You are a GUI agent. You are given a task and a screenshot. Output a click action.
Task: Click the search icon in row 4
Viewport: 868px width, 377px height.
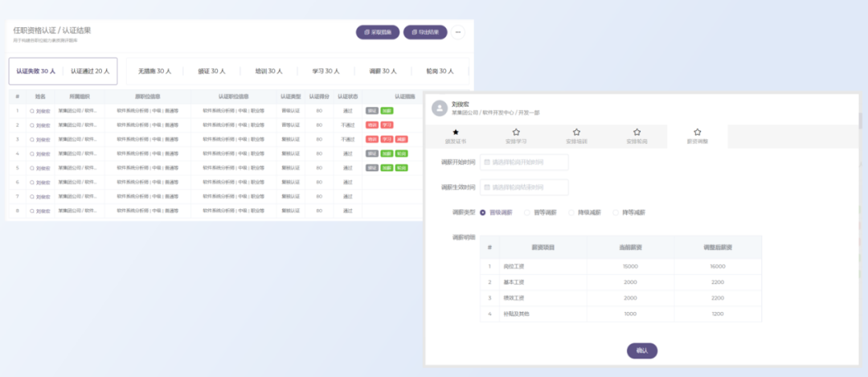(32, 154)
